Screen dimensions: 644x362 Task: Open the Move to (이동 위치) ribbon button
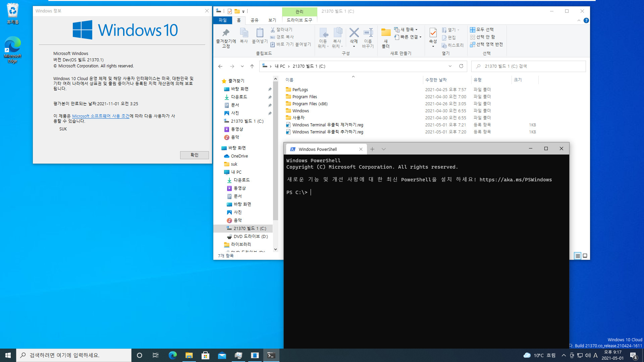click(x=323, y=38)
